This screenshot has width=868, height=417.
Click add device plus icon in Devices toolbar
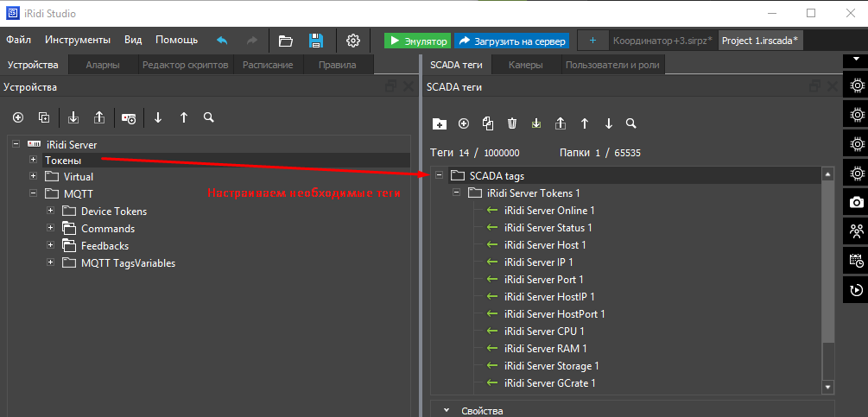click(x=18, y=117)
